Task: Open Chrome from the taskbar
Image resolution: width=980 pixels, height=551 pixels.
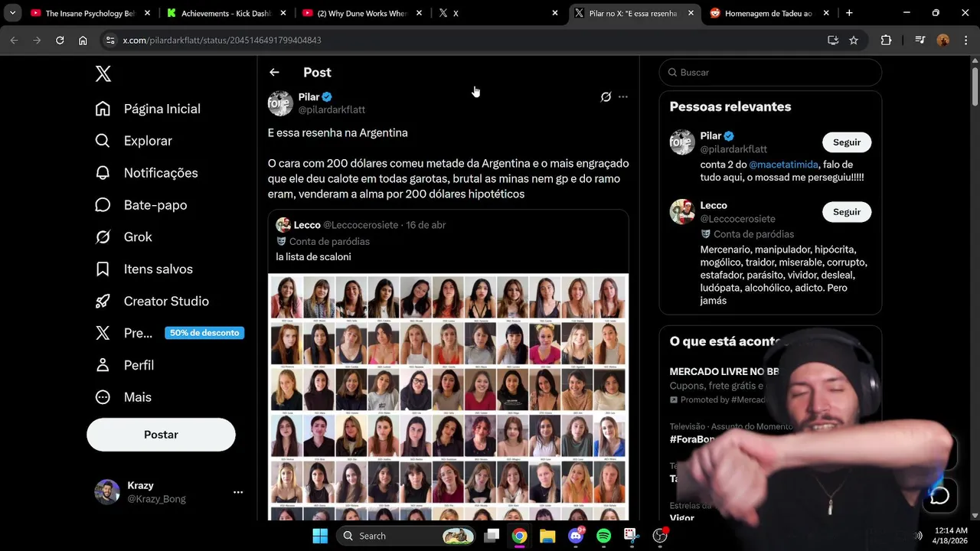Action: tap(520, 536)
